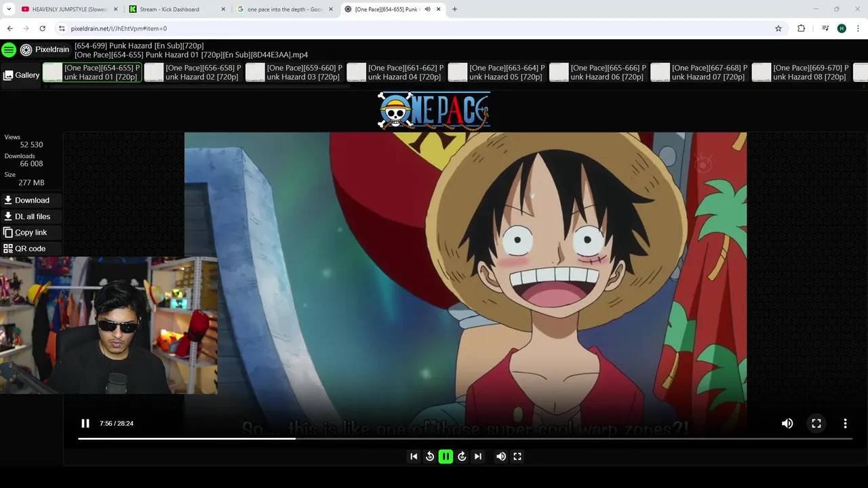The image size is (868, 488).
Task: Select Punk Hazard 08 file in list
Action: [x=801, y=73]
